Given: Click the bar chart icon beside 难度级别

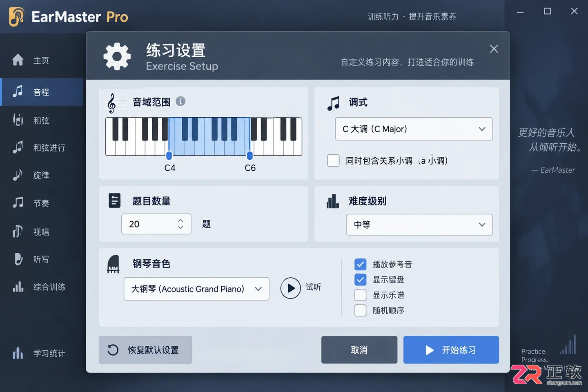Looking at the screenshot, I should click(x=333, y=201).
